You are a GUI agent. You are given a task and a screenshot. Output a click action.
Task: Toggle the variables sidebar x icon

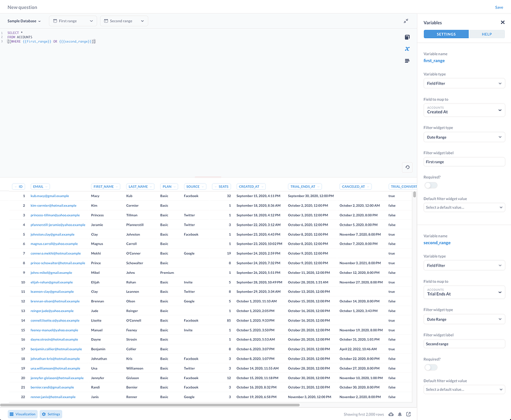[407, 49]
